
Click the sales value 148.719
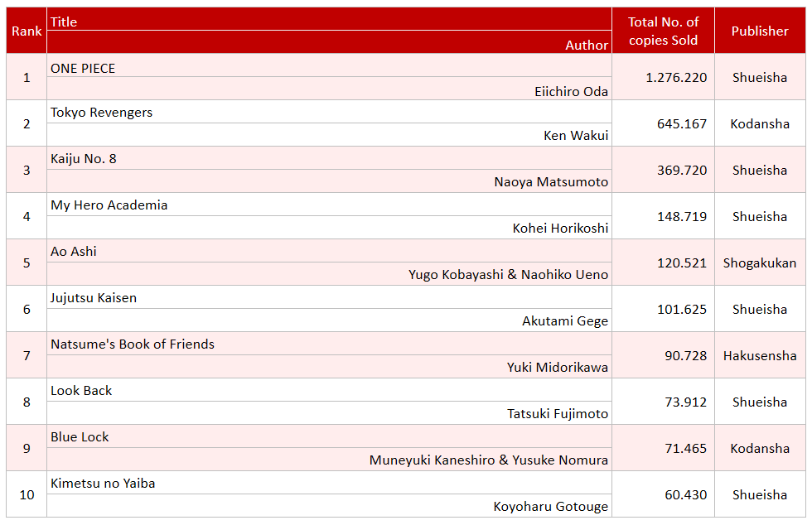[681, 216]
